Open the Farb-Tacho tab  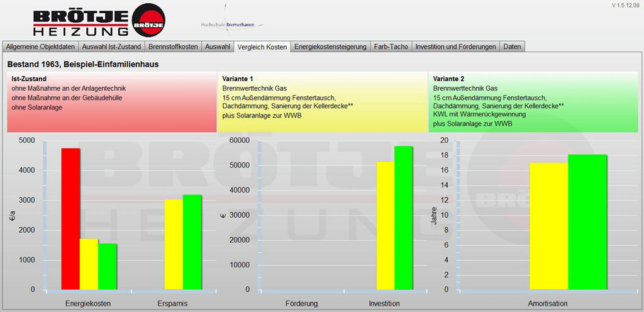[x=390, y=47]
